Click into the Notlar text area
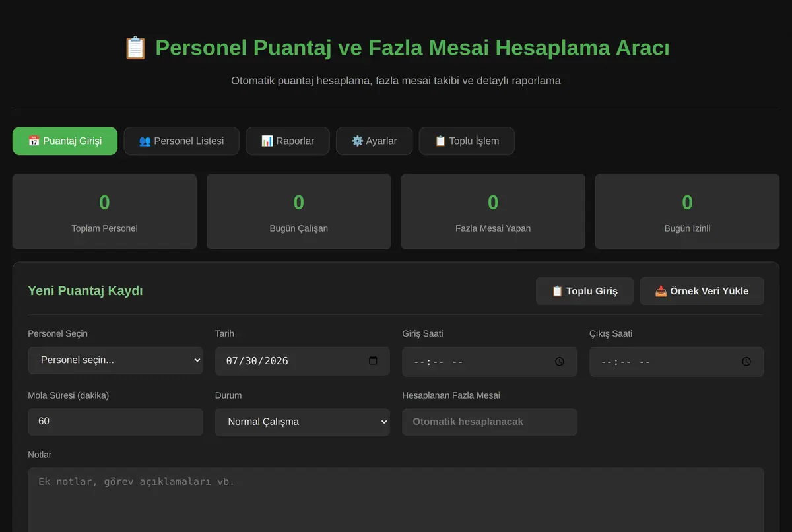Viewport: 792px width, 532px height. (396, 500)
